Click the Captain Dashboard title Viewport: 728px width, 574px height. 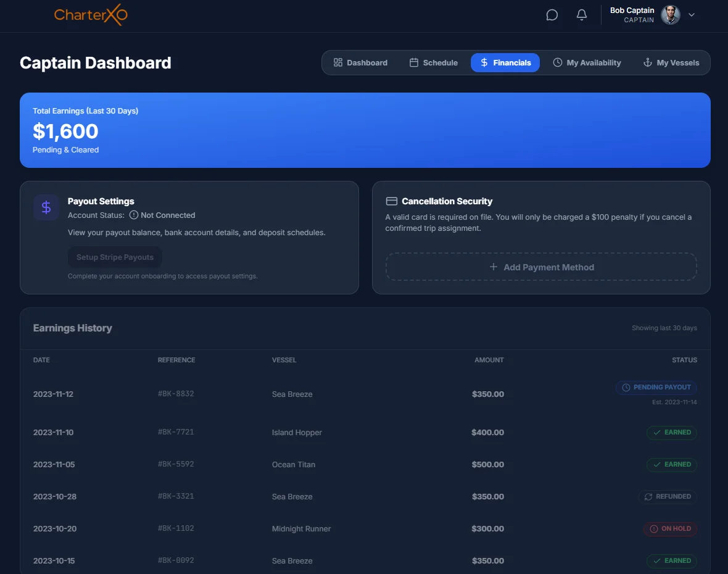click(x=95, y=63)
